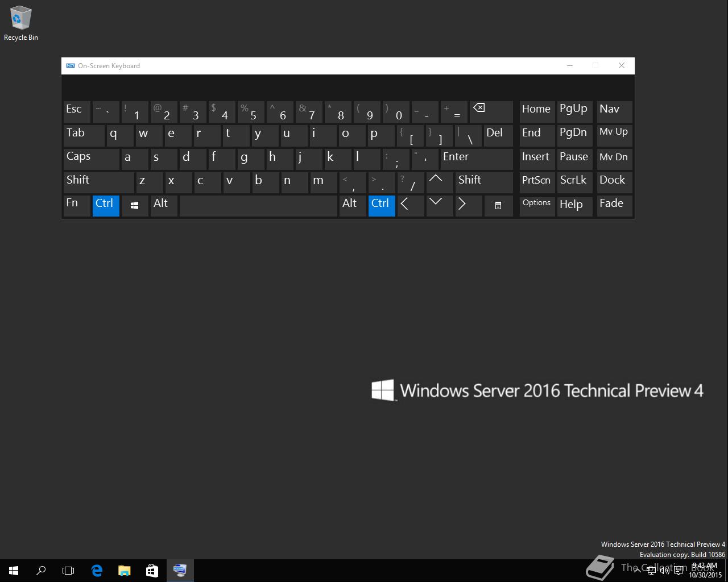Click the End key
This screenshot has width=728, height=582.
pos(537,136)
